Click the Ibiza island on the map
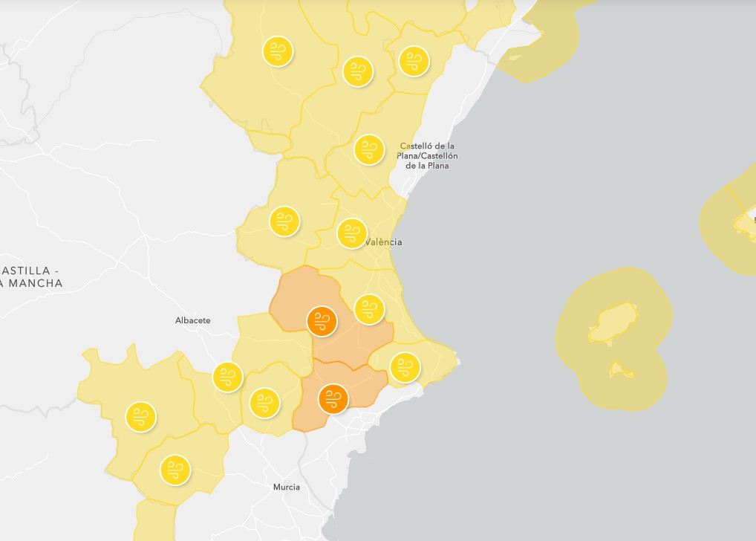The width and height of the screenshot is (756, 541). tap(613, 323)
